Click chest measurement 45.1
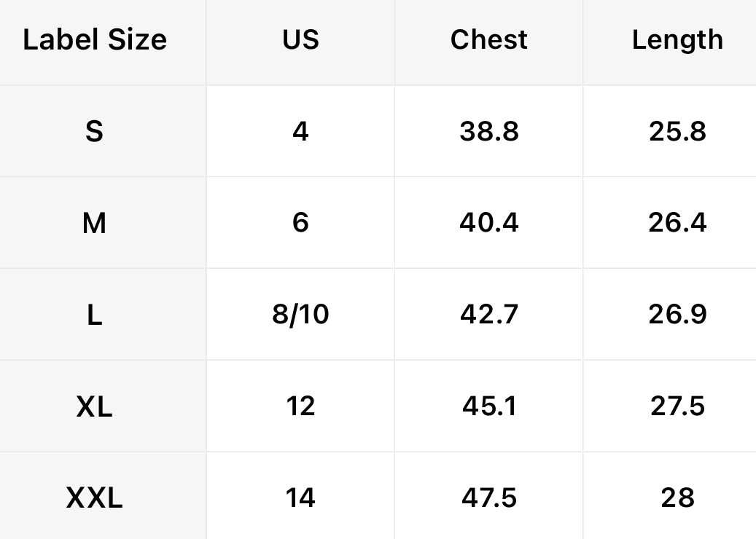The height and width of the screenshot is (539, 756). [x=488, y=406]
